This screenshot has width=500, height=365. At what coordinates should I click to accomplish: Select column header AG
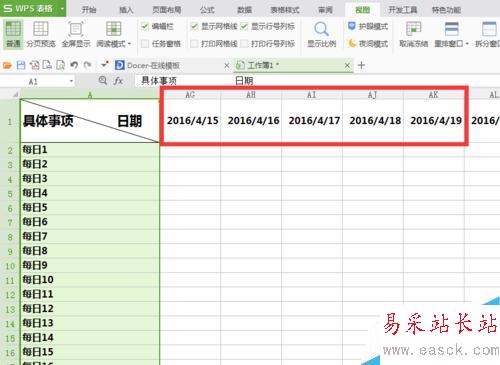tap(190, 95)
